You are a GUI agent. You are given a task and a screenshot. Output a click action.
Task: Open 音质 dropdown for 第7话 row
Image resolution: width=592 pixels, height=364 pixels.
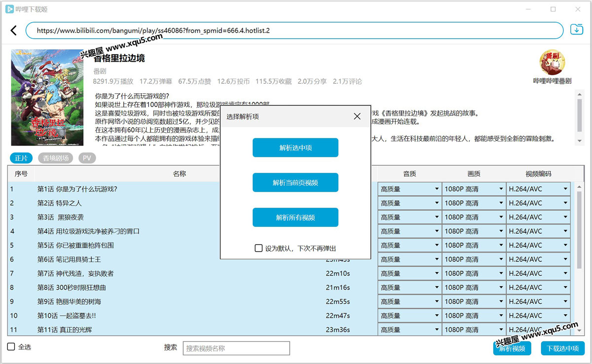pyautogui.click(x=409, y=273)
